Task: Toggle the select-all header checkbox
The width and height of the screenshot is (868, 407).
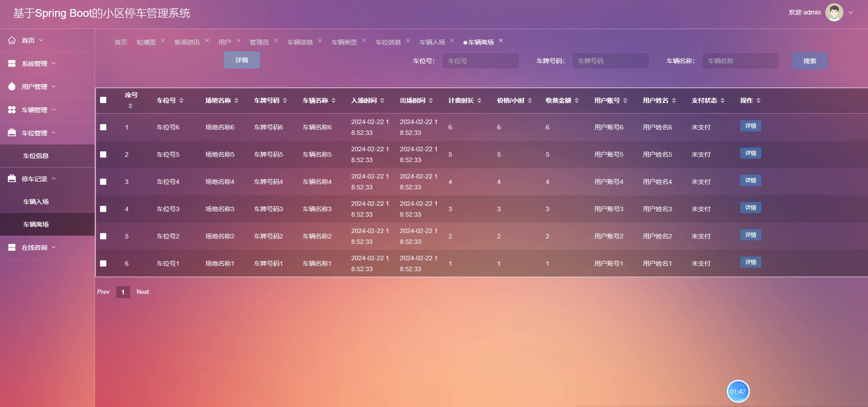Action: pyautogui.click(x=103, y=100)
